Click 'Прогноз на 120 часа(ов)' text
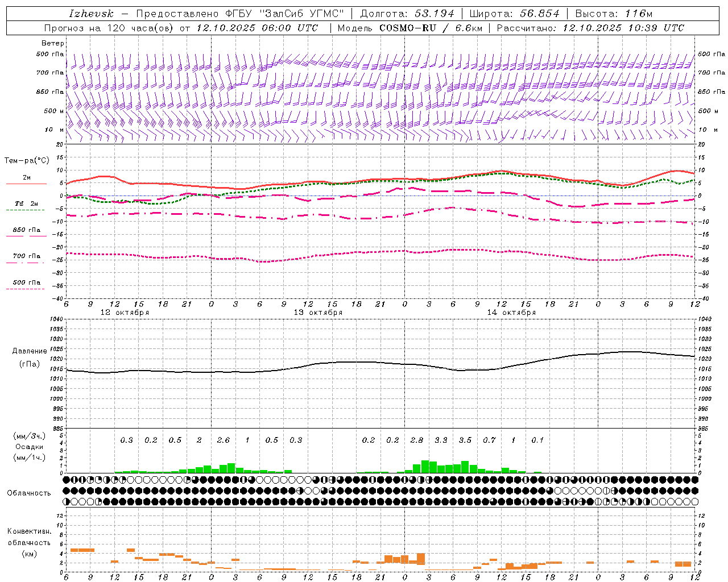 [x=109, y=28]
